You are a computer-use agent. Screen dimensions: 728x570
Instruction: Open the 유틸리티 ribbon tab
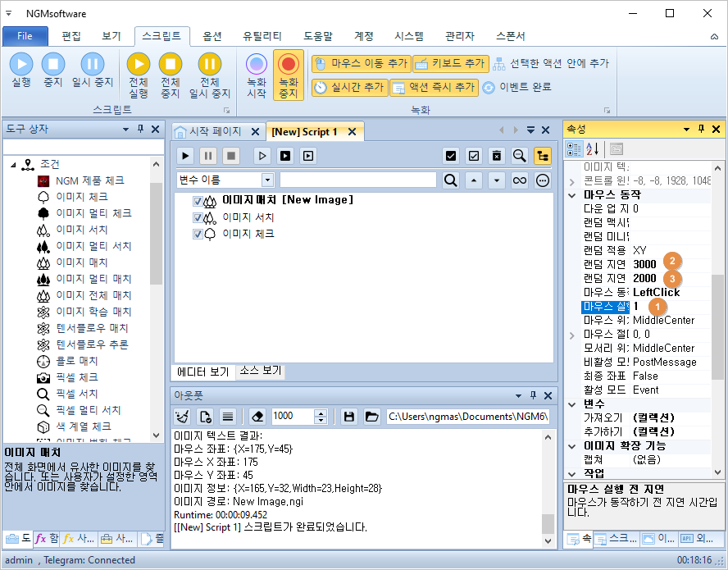pos(262,36)
